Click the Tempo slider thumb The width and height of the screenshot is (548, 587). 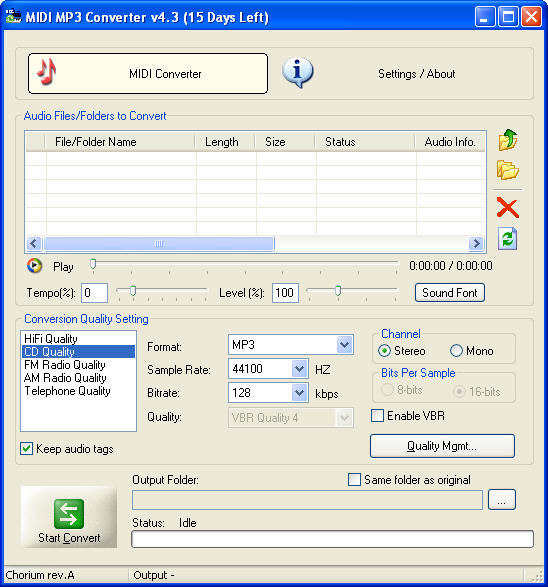click(x=133, y=291)
